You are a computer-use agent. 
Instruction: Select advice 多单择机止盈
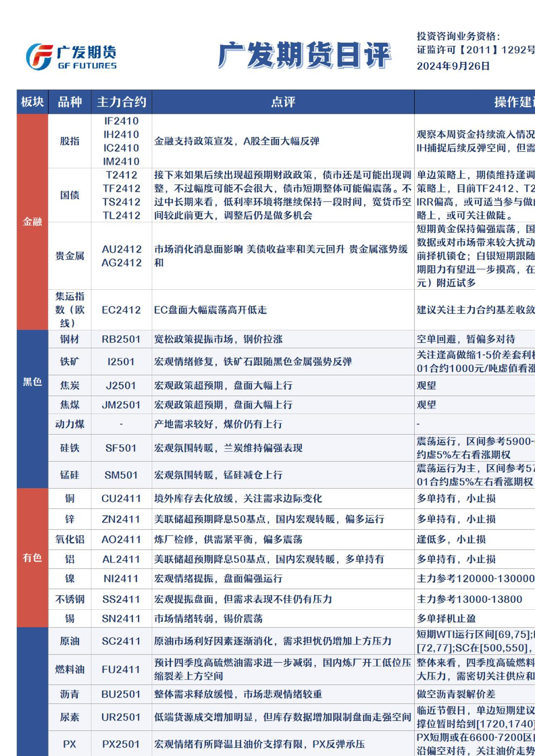[x=446, y=619]
